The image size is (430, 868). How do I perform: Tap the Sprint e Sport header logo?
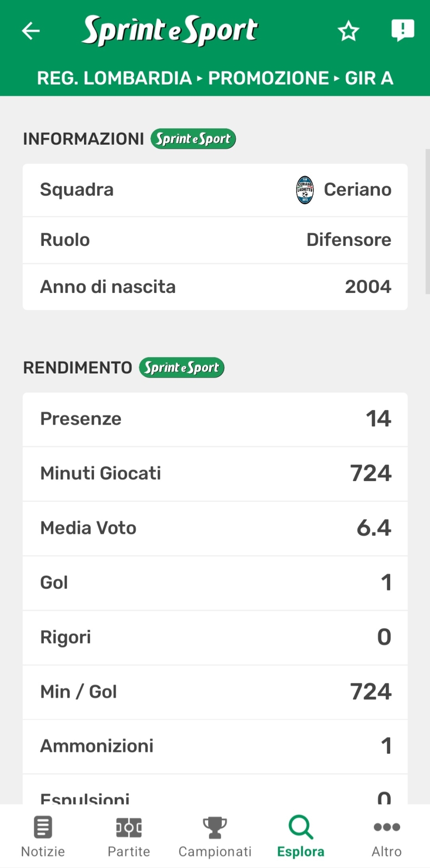click(x=170, y=31)
